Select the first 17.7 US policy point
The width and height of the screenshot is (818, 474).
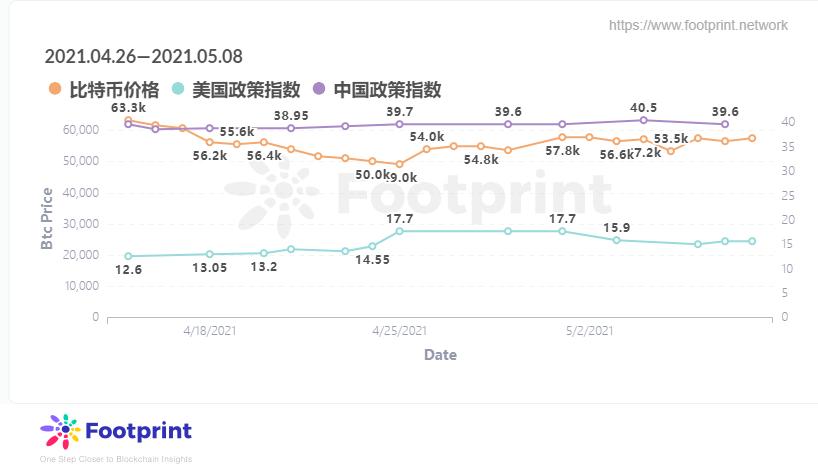coord(400,231)
